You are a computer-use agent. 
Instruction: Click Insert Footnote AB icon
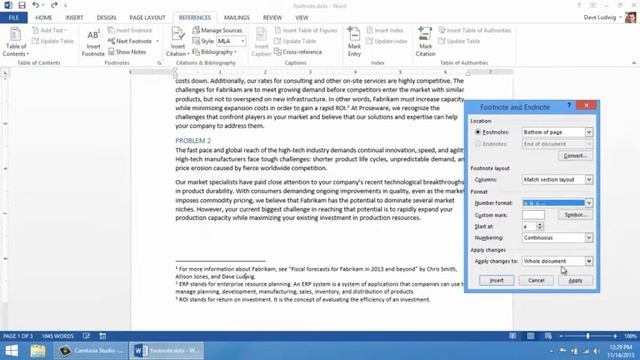coord(93,42)
